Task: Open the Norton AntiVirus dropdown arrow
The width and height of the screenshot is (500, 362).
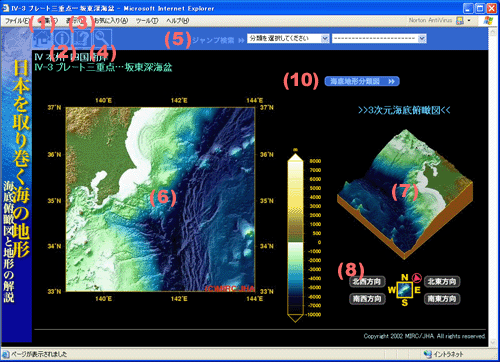Action: click(x=469, y=21)
